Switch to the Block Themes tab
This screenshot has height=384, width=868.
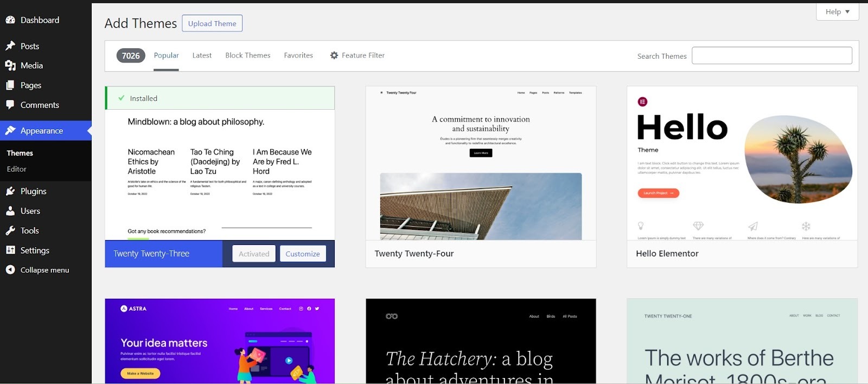pyautogui.click(x=247, y=55)
